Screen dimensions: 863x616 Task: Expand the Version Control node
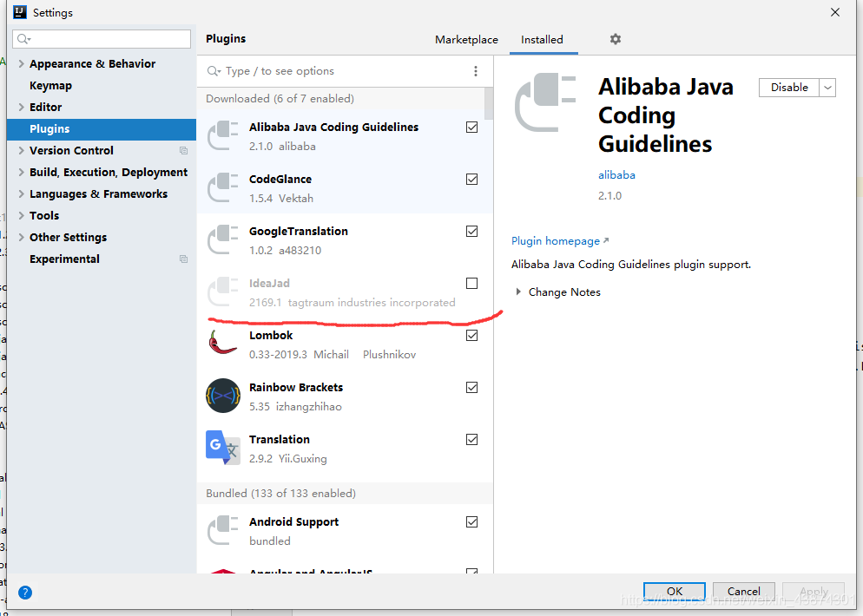pyautogui.click(x=21, y=151)
